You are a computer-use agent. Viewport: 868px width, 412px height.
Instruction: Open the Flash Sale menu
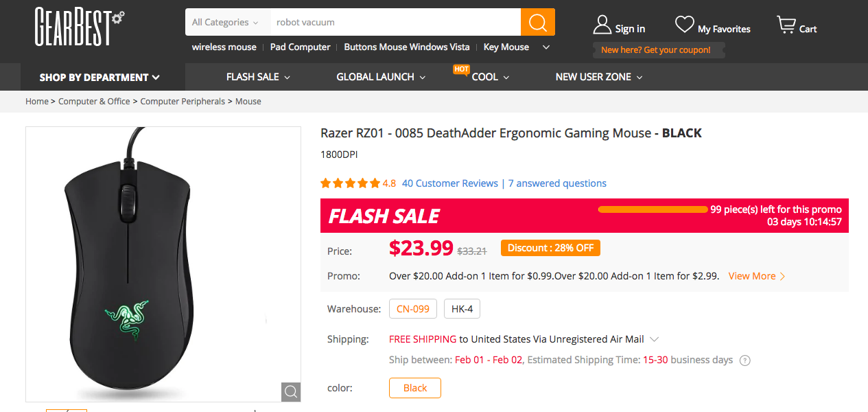258,77
